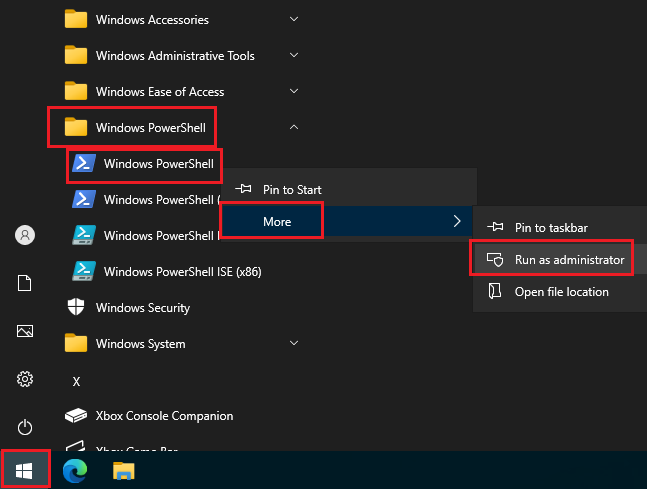647x489 pixels.
Task: Open Xbox Console Companion app
Action: tap(164, 416)
